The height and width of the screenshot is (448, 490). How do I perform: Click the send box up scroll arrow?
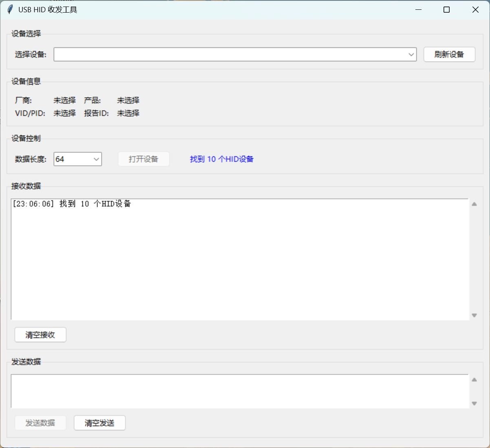pyautogui.click(x=474, y=380)
